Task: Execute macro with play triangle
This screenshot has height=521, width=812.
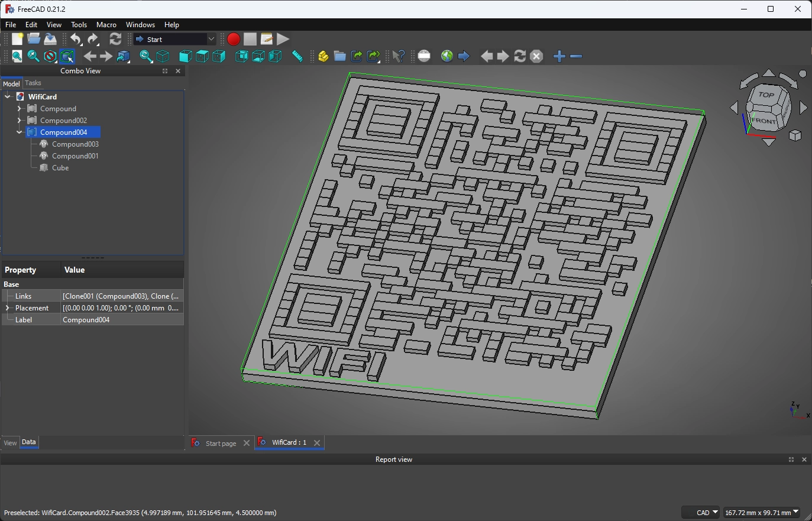Action: (x=283, y=39)
